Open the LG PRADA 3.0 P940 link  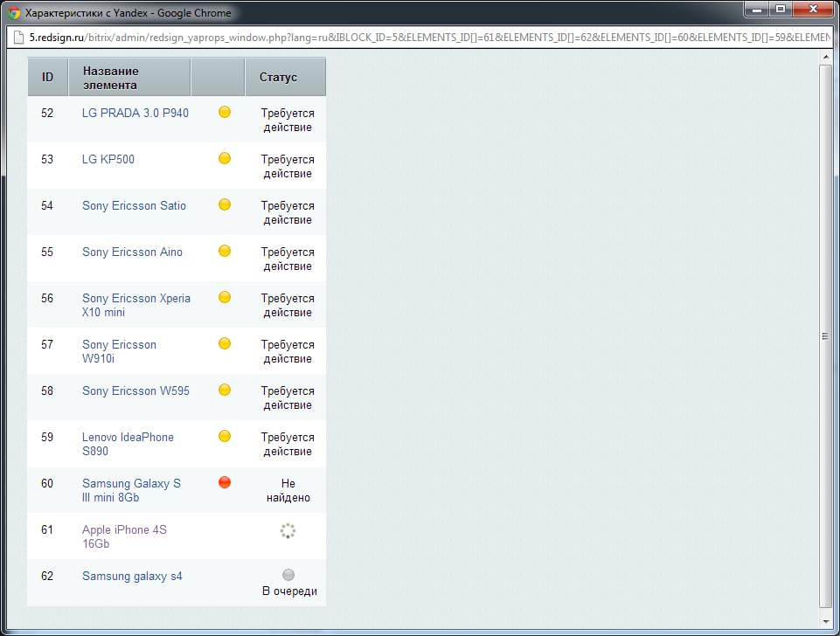pyautogui.click(x=135, y=113)
